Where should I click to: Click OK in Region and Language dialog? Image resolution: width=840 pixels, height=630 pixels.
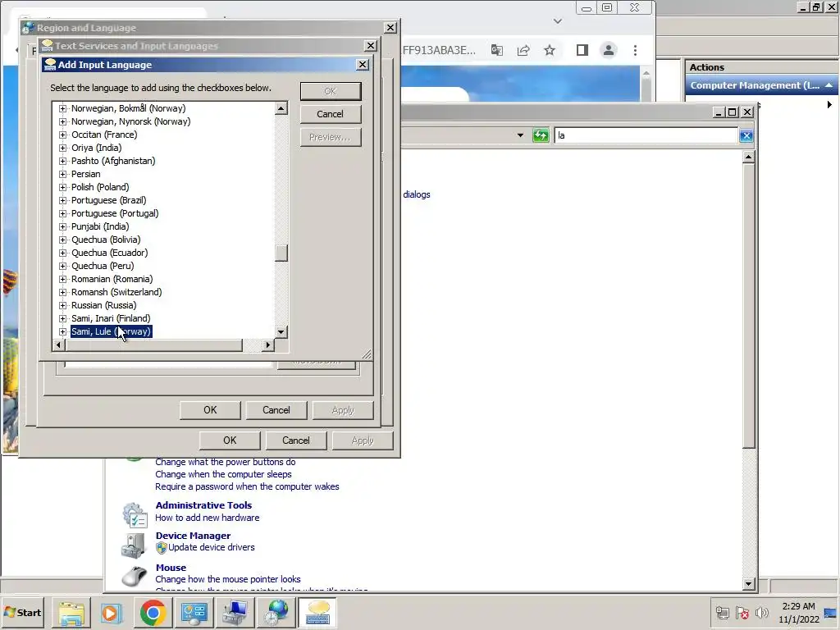230,441
